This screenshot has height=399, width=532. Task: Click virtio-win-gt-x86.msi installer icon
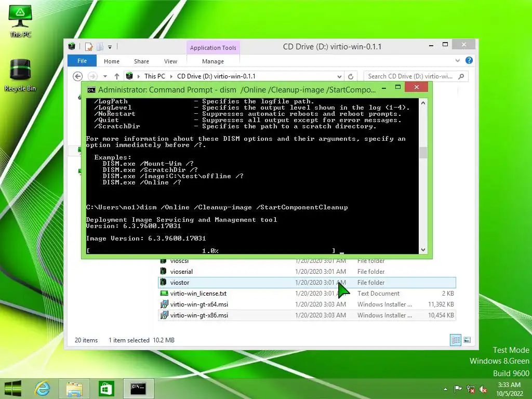[164, 315]
